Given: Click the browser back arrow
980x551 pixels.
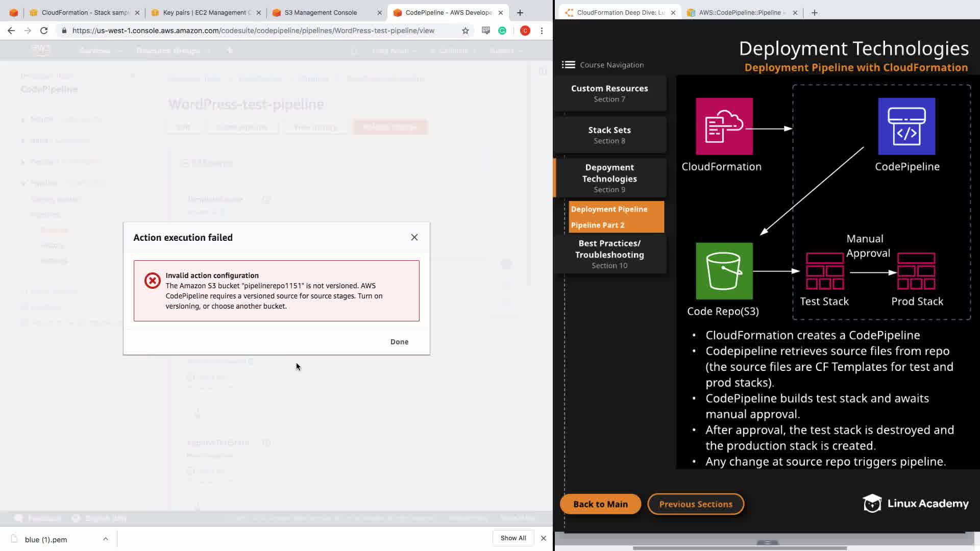Looking at the screenshot, I should pyautogui.click(x=11, y=31).
